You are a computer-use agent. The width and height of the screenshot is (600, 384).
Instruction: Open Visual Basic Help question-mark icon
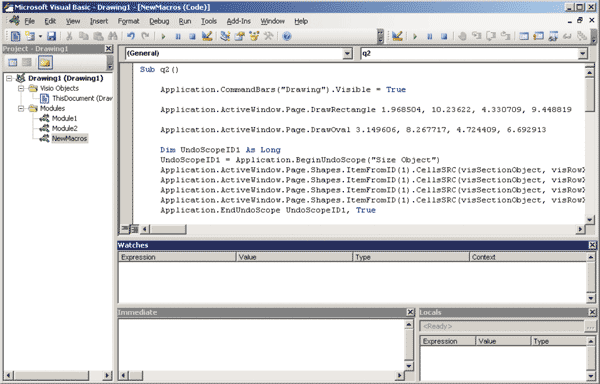(x=287, y=36)
